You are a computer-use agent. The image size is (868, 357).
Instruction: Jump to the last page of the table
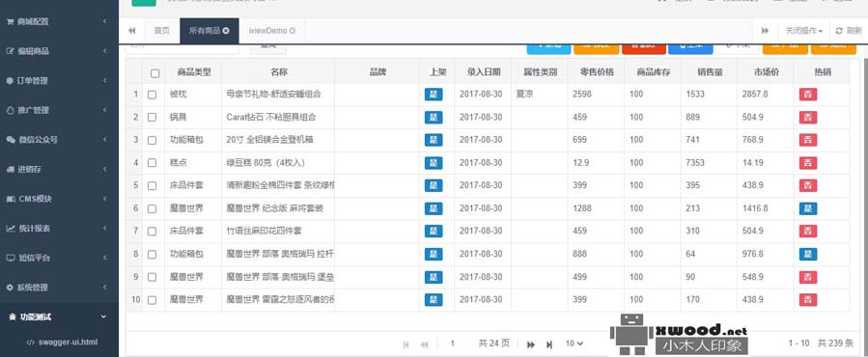pos(549,344)
